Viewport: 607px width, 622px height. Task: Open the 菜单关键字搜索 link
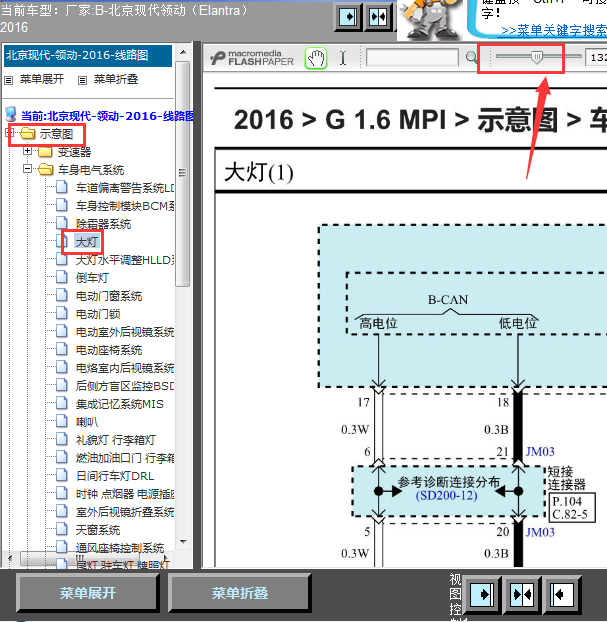tap(554, 31)
